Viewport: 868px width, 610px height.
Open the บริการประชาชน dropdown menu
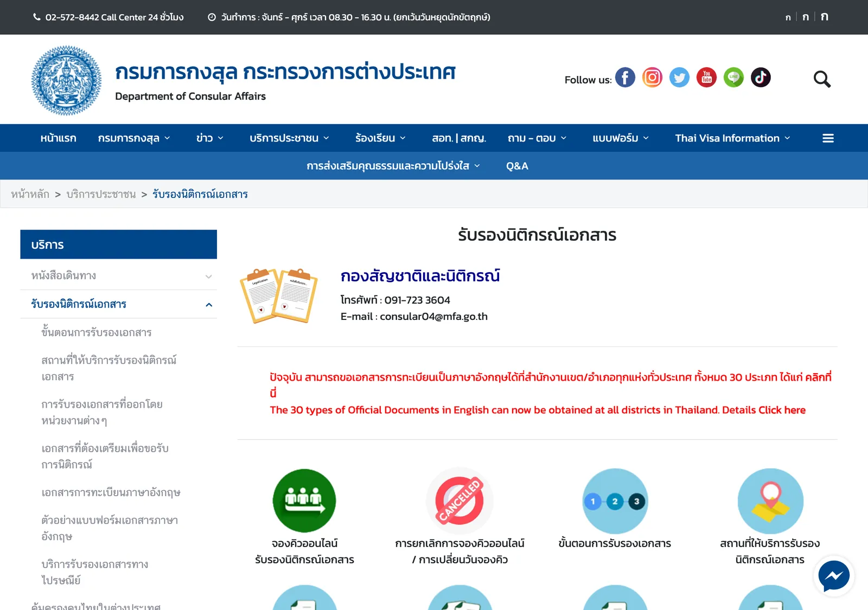[289, 138]
